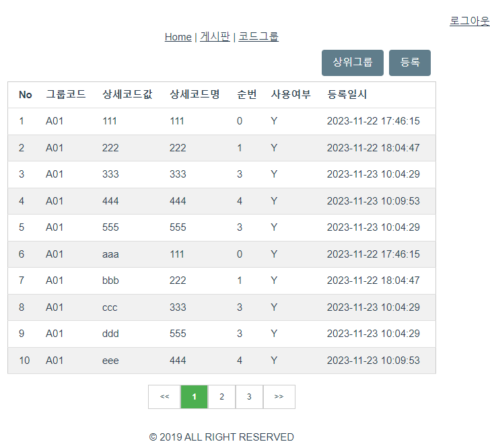Select code value ccc in row 8

(x=110, y=307)
